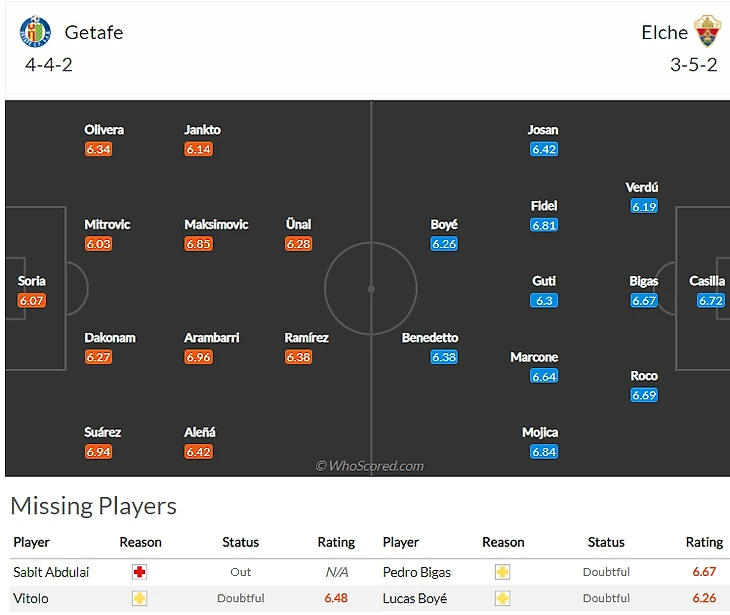
Task: Click Maksimovic on the Getafe lineup
Action: (x=216, y=224)
